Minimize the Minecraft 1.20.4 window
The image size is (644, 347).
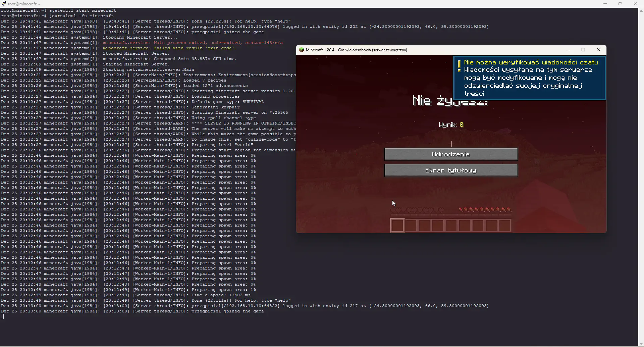568,50
